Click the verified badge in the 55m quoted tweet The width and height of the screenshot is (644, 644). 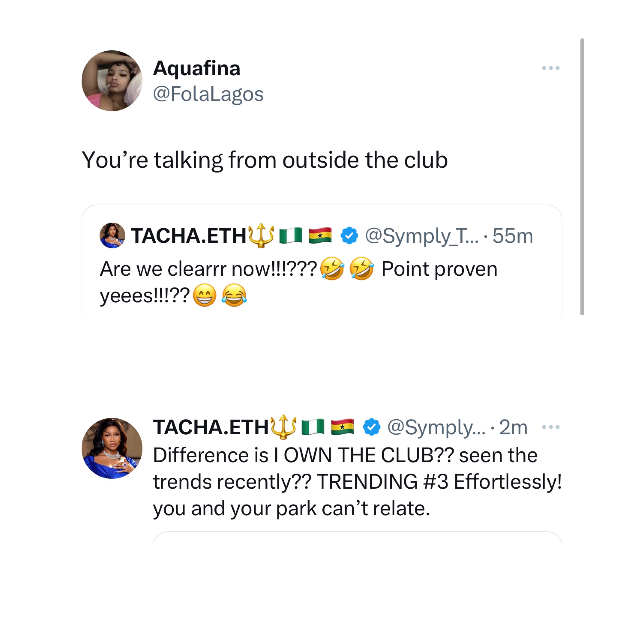point(349,236)
